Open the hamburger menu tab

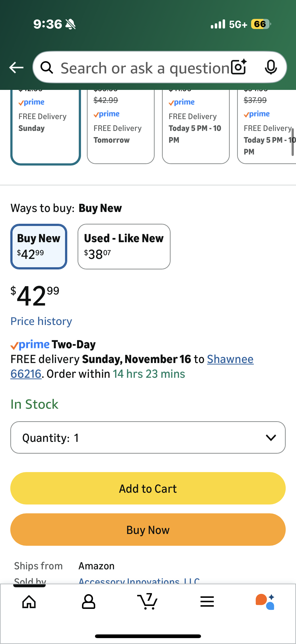[207, 602]
